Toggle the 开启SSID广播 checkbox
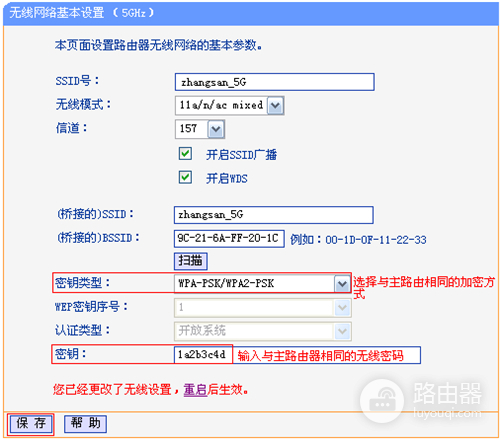 coord(185,154)
